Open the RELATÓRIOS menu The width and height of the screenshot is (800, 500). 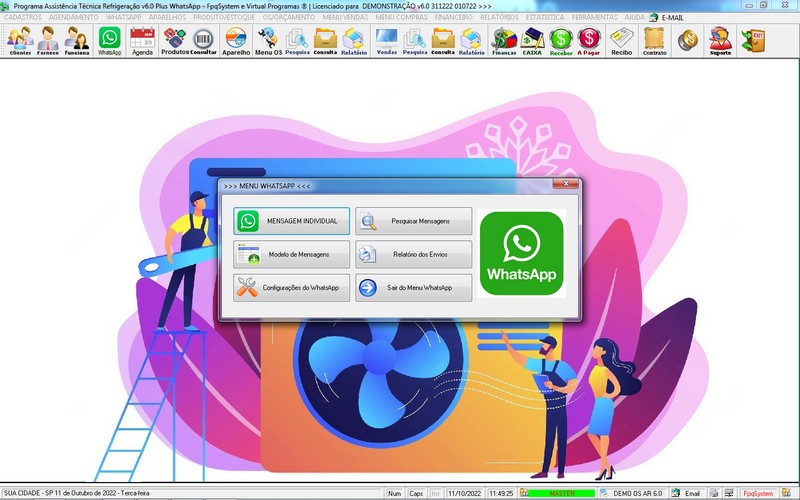[499, 17]
